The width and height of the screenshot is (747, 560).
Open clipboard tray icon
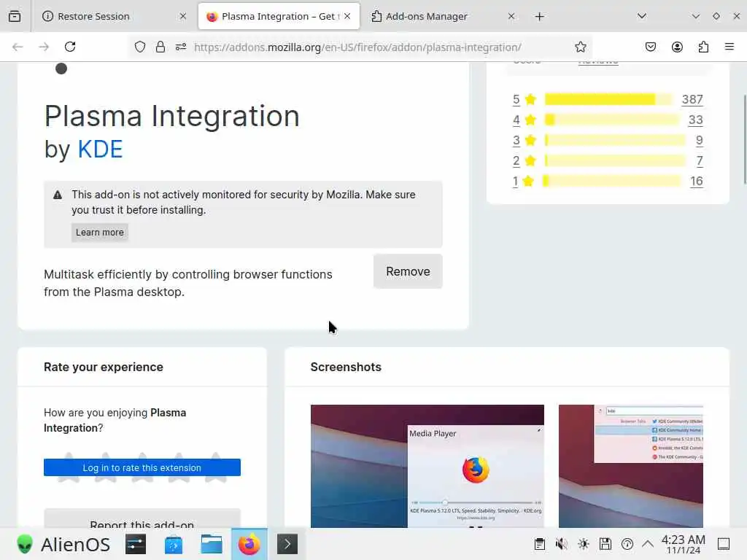coord(540,544)
